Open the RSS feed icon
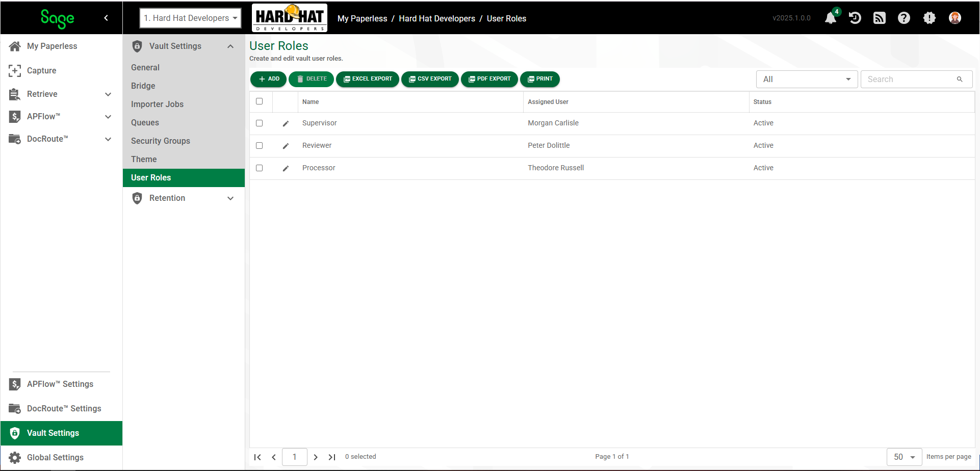The width and height of the screenshot is (980, 471). 880,18
